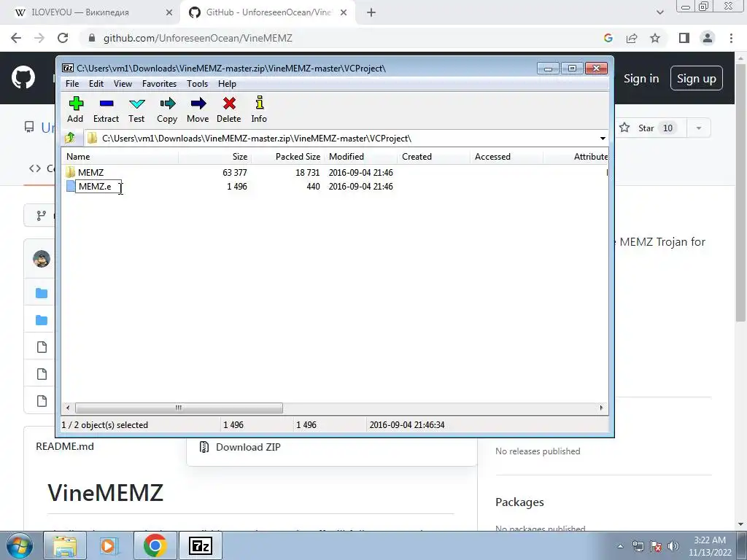
Task: Switch to the 7-Zip taskbar button
Action: click(200, 545)
